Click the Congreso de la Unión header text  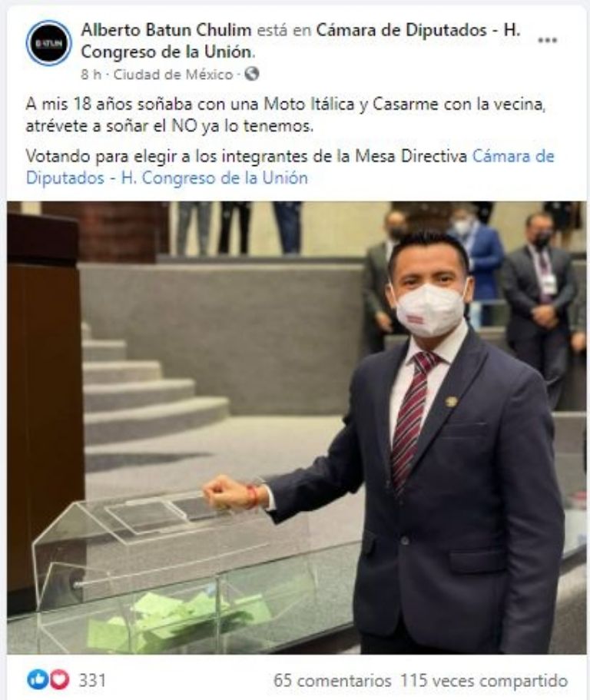click(167, 51)
